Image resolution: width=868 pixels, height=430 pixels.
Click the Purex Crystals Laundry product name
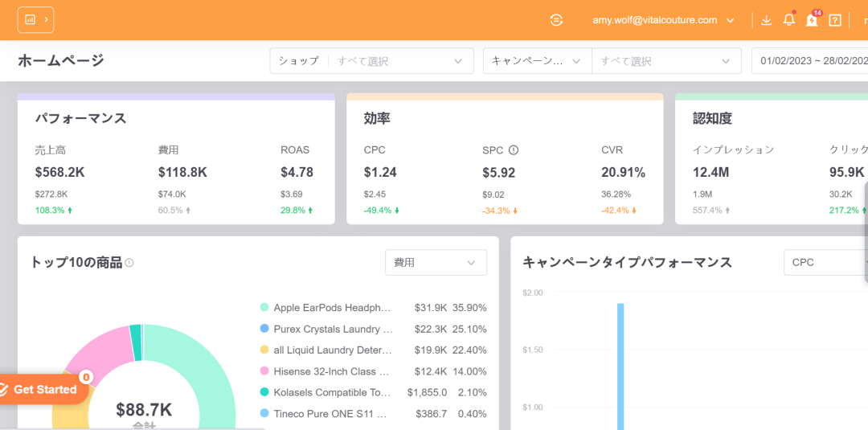coord(334,329)
